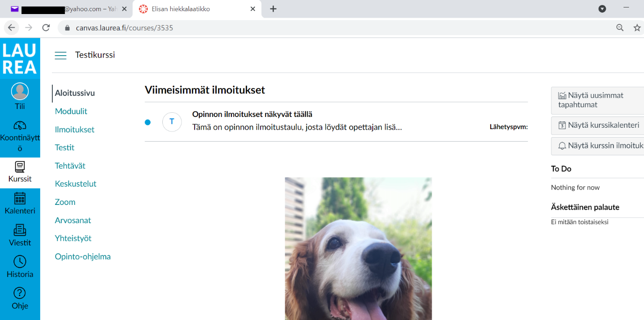The image size is (644, 320).
Task: Toggle the hamburger course navigation menu
Action: [61, 55]
